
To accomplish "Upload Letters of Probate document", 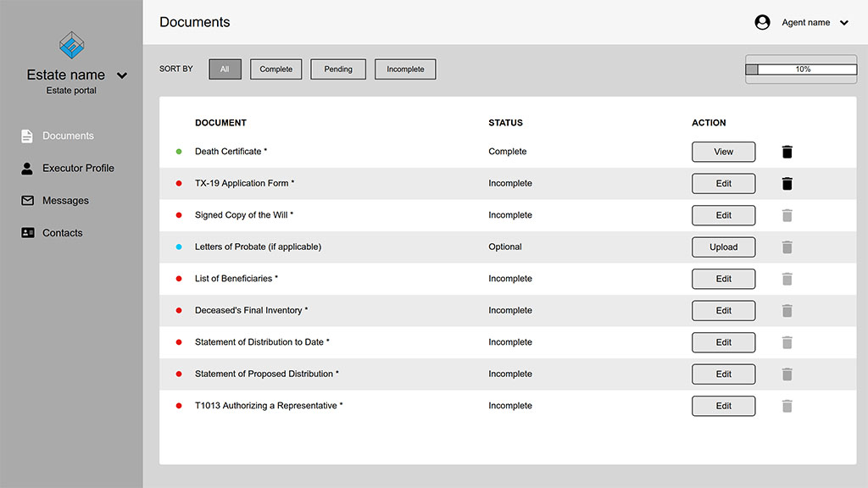I will coord(723,247).
